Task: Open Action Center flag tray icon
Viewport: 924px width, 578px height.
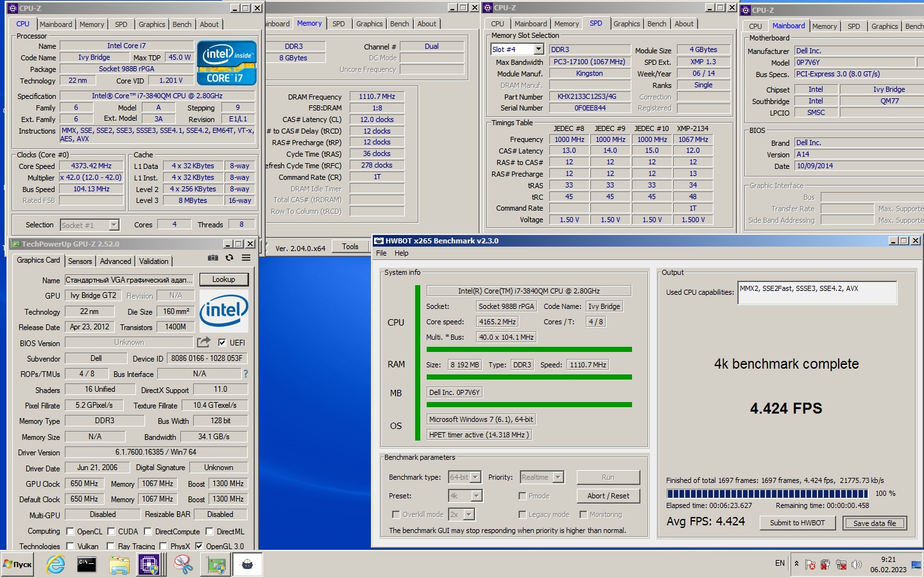Action: click(810, 565)
